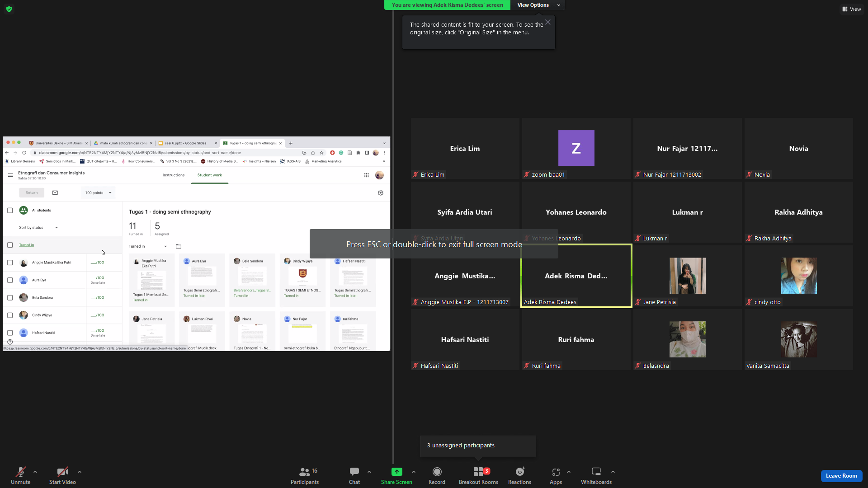Switch to sesi 6.pptx Google Slides tab

point(188,143)
